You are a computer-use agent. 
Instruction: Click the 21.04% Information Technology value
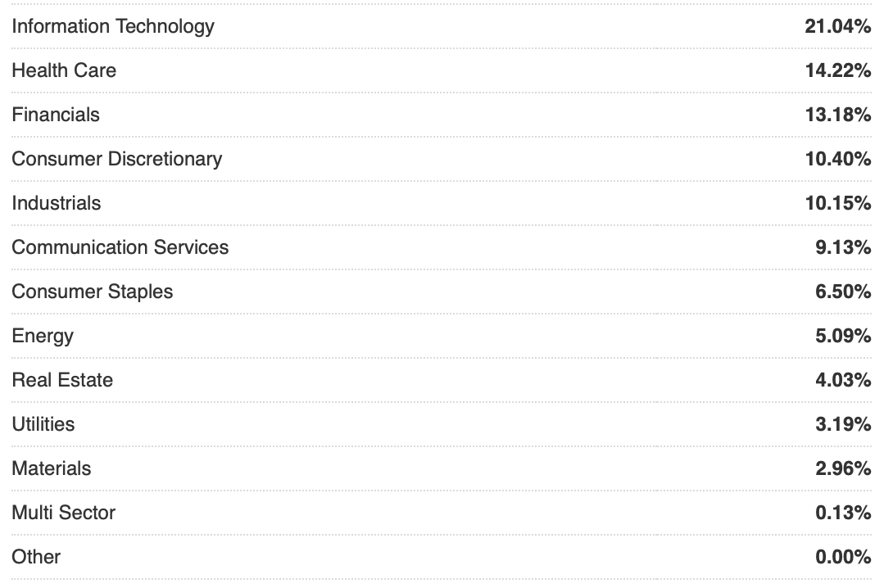click(838, 26)
